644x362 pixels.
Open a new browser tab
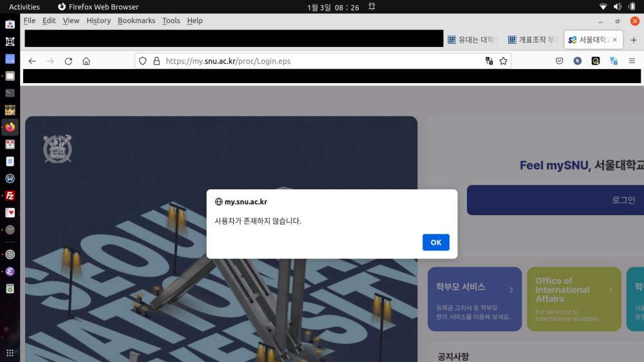pyautogui.click(x=633, y=40)
